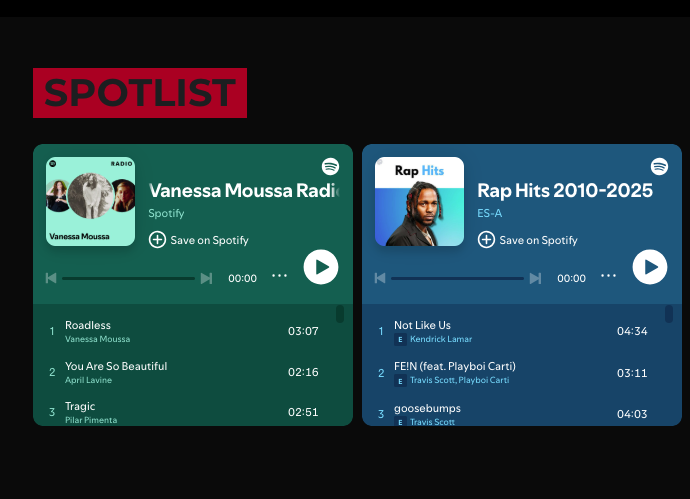Screen dimensions: 690x499
Task: Skip to next track in Vanessa Moussa Radio
Action: point(206,278)
